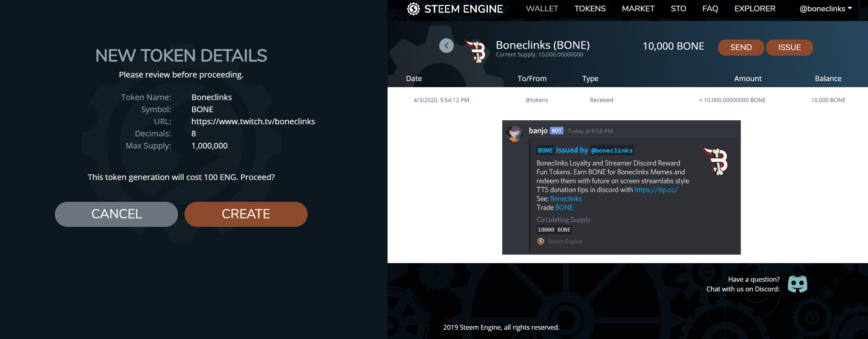Viewport: 868px width, 339px height.
Task: Click the STEEM ENGINE brand text
Action: [463, 9]
